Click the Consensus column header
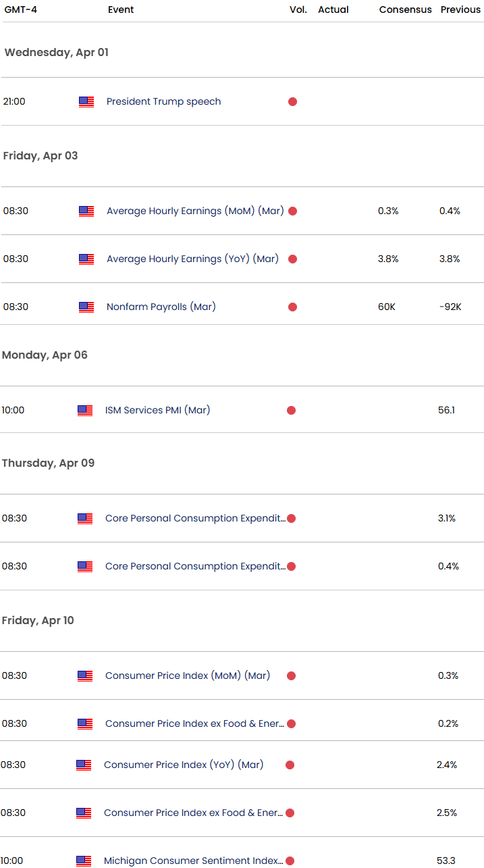 pyautogui.click(x=405, y=10)
